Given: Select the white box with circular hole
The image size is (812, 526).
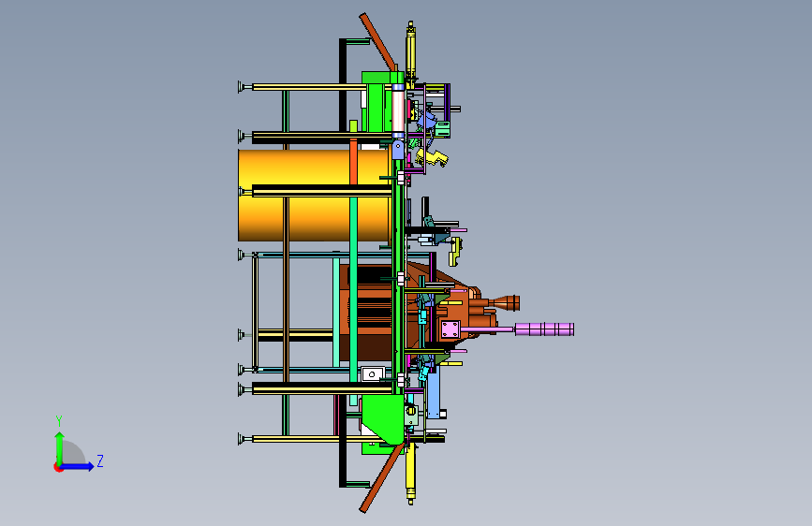Looking at the screenshot, I should 372,373.
